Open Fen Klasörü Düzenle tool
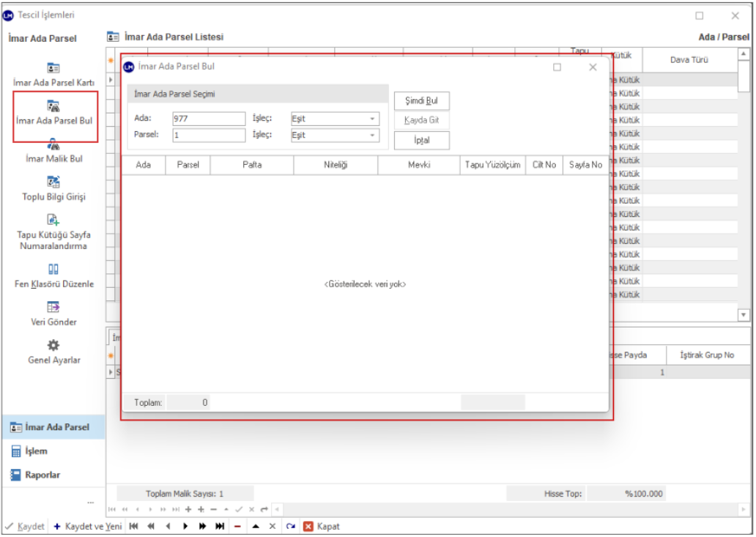This screenshot has width=756, height=537. coord(53,269)
